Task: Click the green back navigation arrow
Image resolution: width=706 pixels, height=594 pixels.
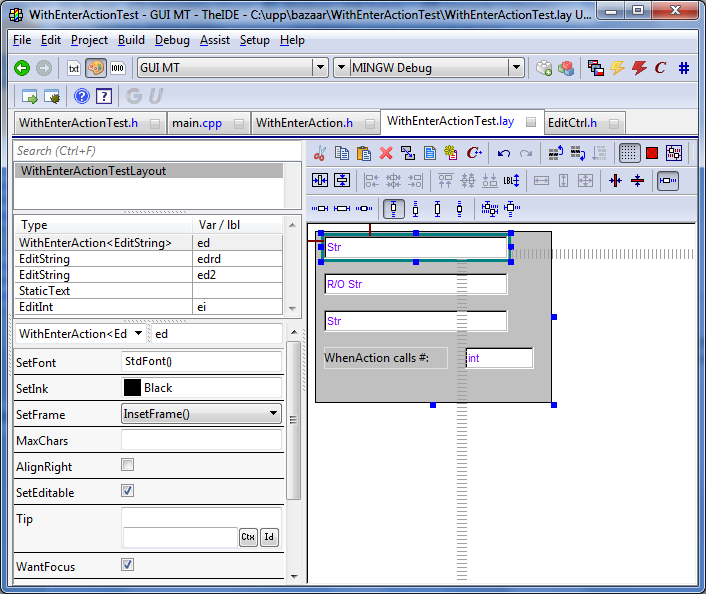Action: click(x=22, y=68)
